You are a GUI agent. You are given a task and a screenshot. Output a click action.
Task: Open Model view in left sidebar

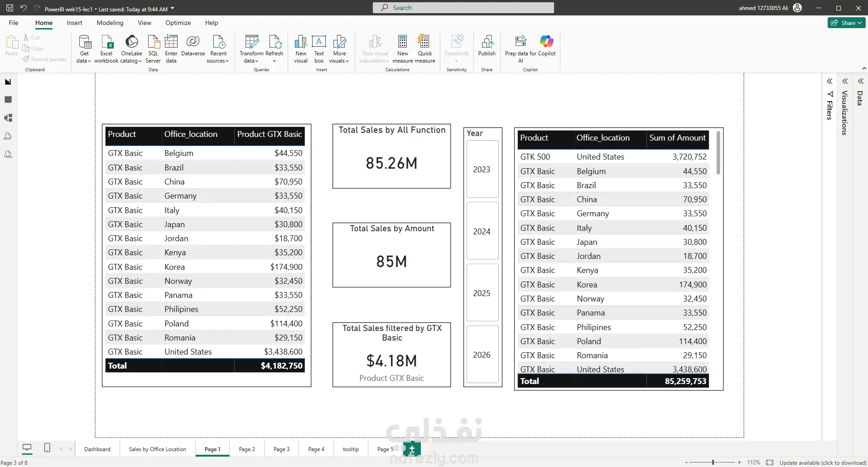pos(8,118)
